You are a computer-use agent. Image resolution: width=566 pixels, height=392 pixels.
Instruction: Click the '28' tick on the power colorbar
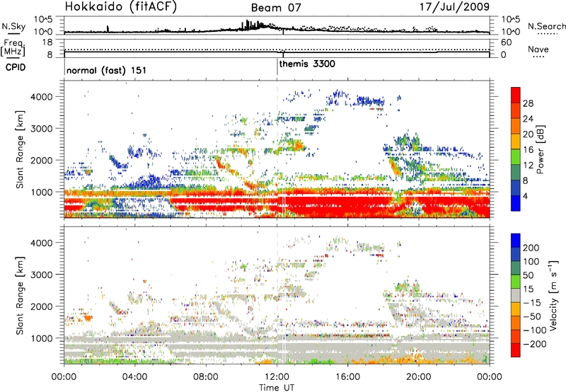tap(528, 103)
